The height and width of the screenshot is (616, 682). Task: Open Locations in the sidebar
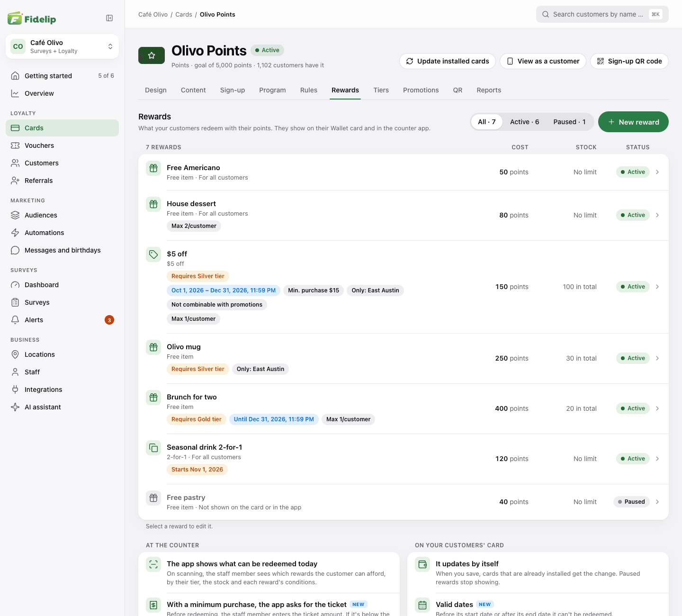(x=62, y=354)
